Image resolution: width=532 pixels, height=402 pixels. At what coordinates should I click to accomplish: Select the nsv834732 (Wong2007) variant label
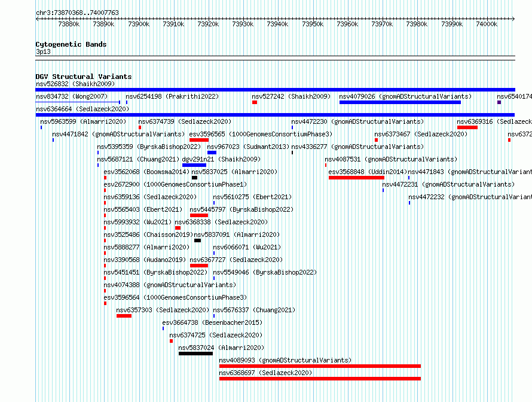72,96
